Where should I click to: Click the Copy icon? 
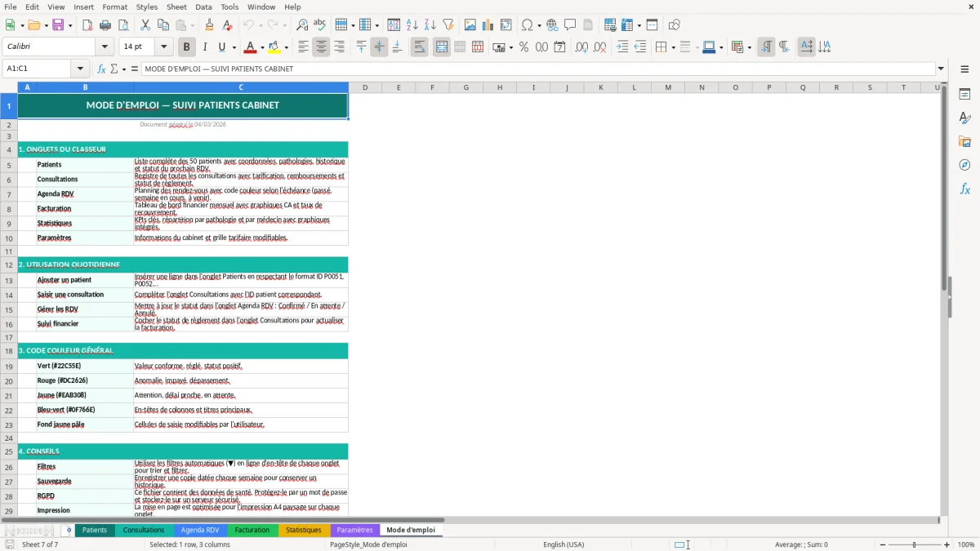pos(163,25)
